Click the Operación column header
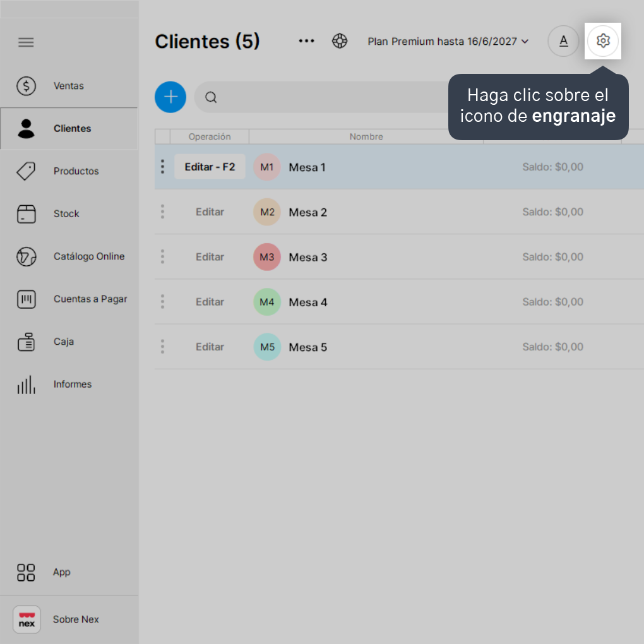644x644 pixels. click(210, 137)
